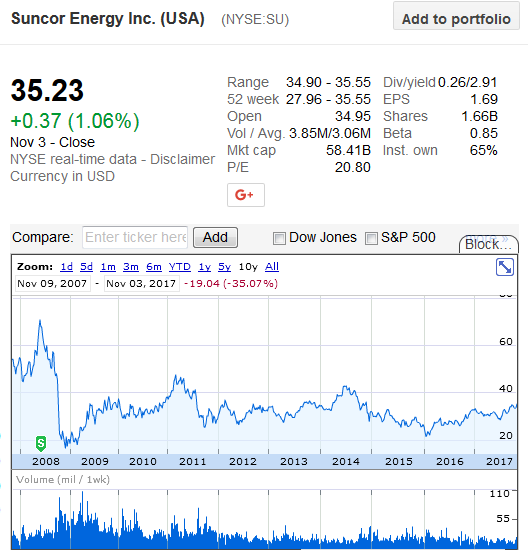This screenshot has height=550, width=528.
Task: Click the Beta value 0.85
Action: tap(484, 133)
